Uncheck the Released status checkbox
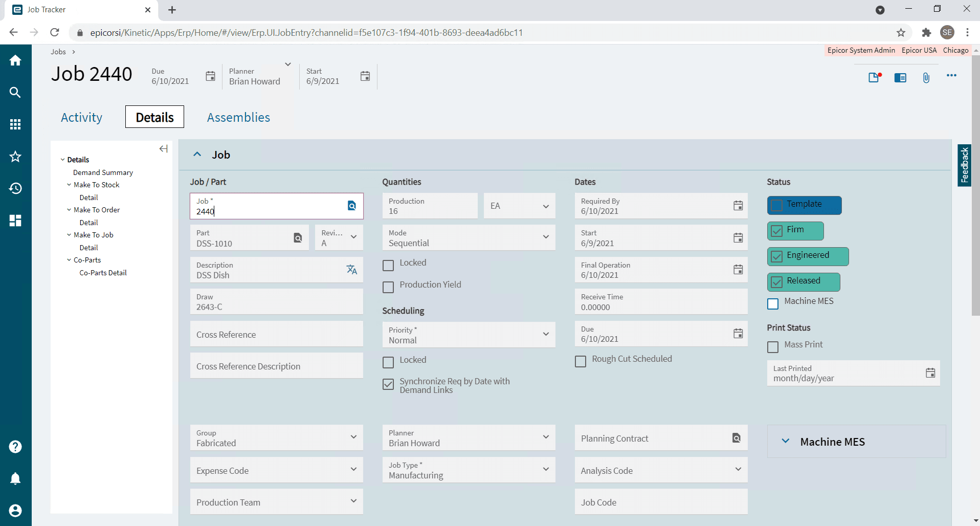 [x=776, y=282]
